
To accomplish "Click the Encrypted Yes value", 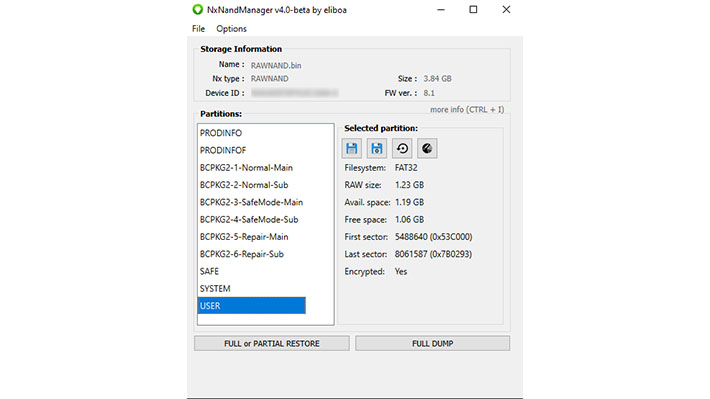I will pos(401,271).
